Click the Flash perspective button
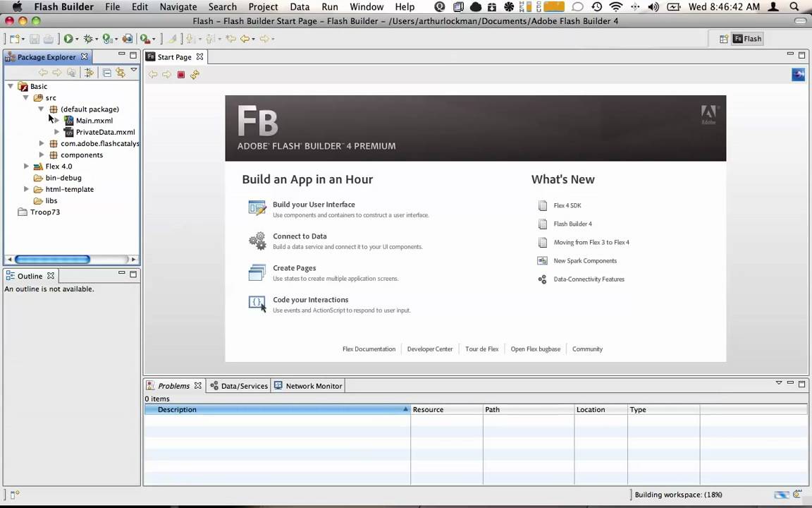This screenshot has height=508, width=812. [x=746, y=39]
